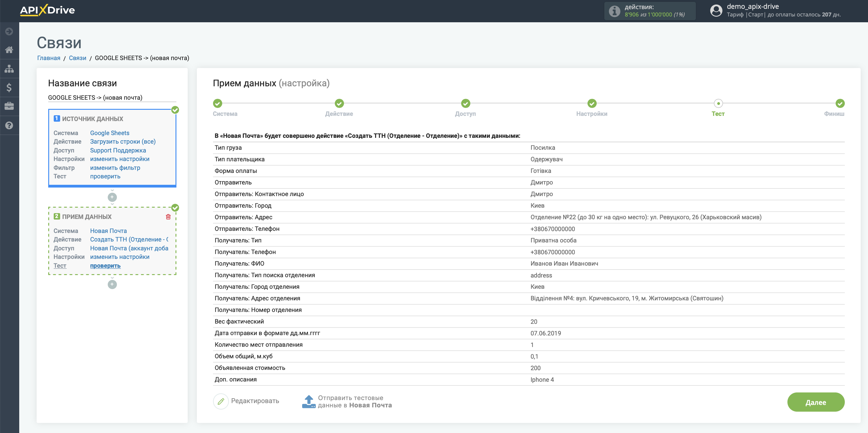Open the connections sitemap icon in sidebar

pos(9,69)
